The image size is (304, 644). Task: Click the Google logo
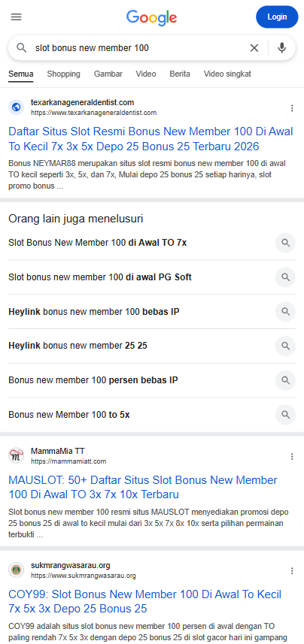[151, 18]
